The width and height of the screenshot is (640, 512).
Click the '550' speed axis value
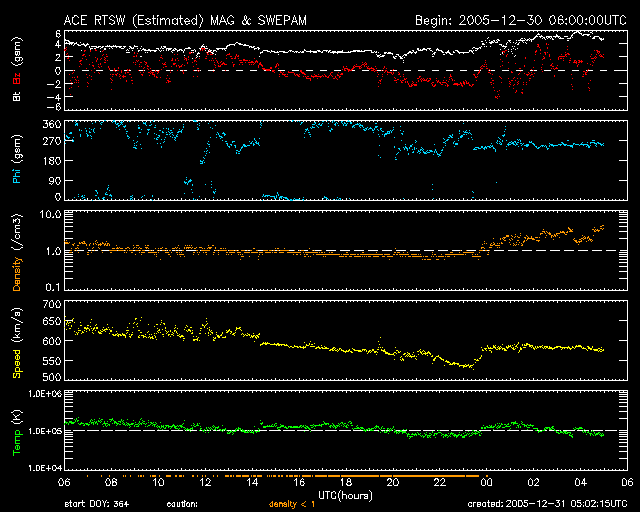pyautogui.click(x=52, y=361)
